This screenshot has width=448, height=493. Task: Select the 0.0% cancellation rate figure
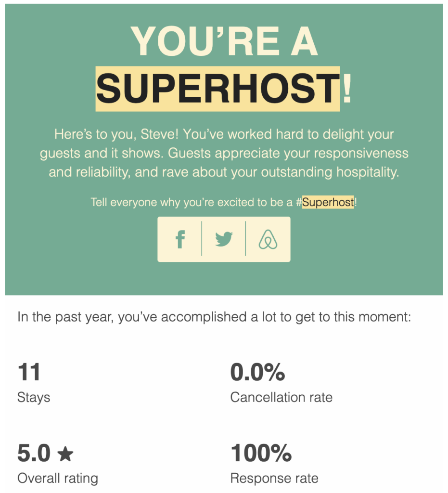click(x=257, y=372)
